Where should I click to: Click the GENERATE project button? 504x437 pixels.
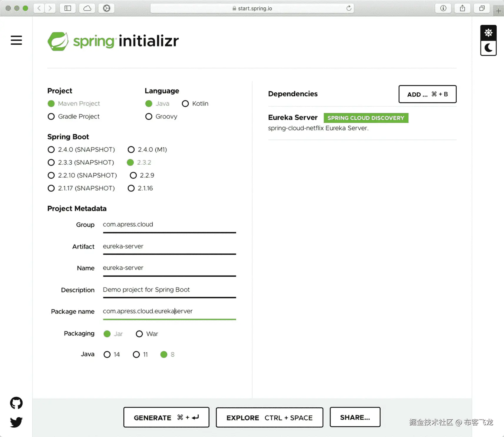click(166, 417)
